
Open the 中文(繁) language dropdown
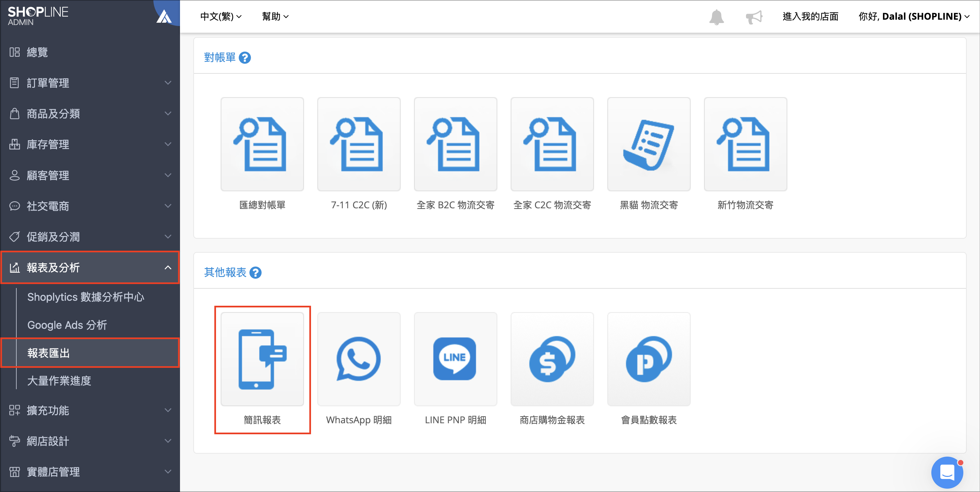tap(221, 16)
